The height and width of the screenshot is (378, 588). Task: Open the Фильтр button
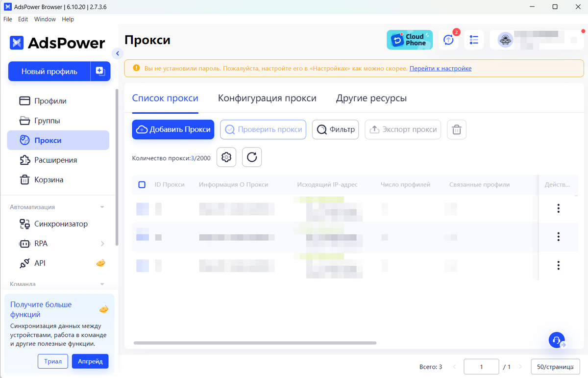[x=336, y=129]
